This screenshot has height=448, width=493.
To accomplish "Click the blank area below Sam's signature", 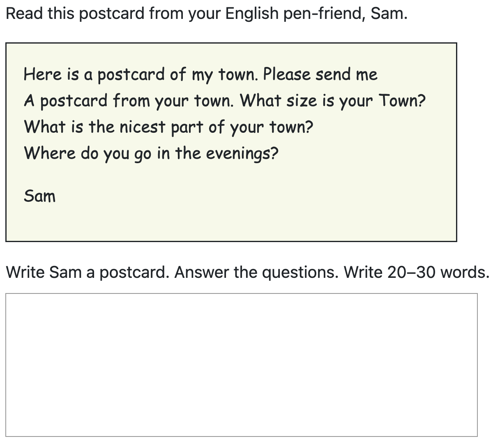I will coord(230,222).
